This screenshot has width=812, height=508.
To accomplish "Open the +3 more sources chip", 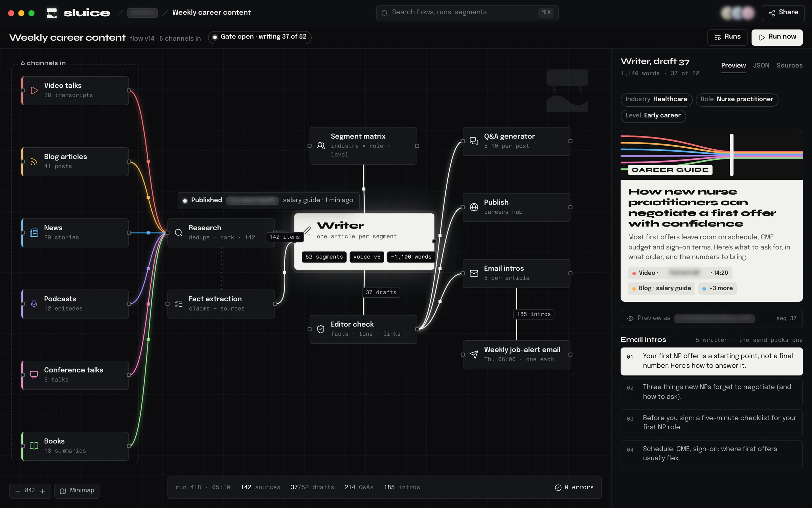I will [717, 289].
